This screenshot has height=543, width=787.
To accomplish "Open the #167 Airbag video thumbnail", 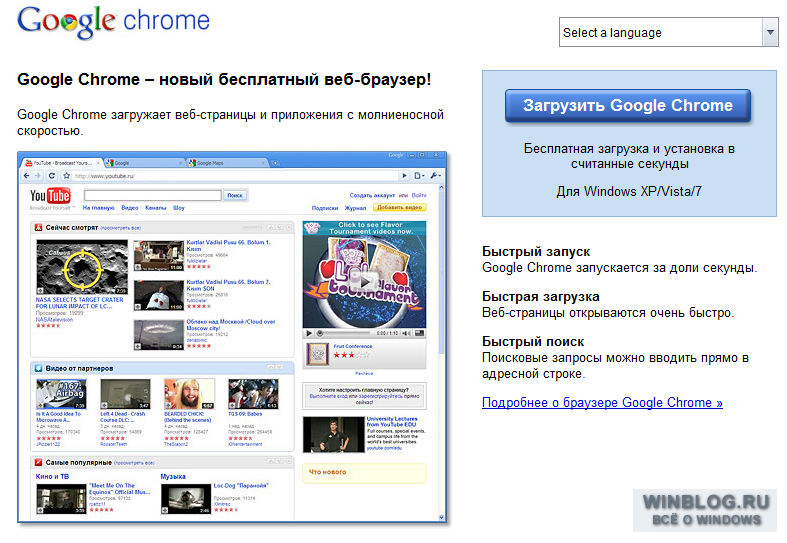I will (61, 394).
